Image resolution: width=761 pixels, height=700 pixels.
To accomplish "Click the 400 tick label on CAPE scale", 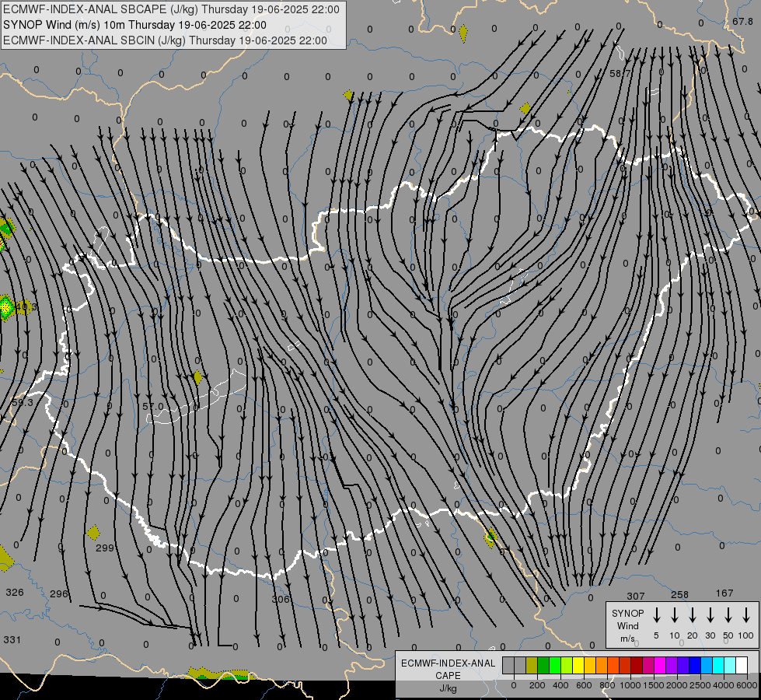I will pos(560,685).
